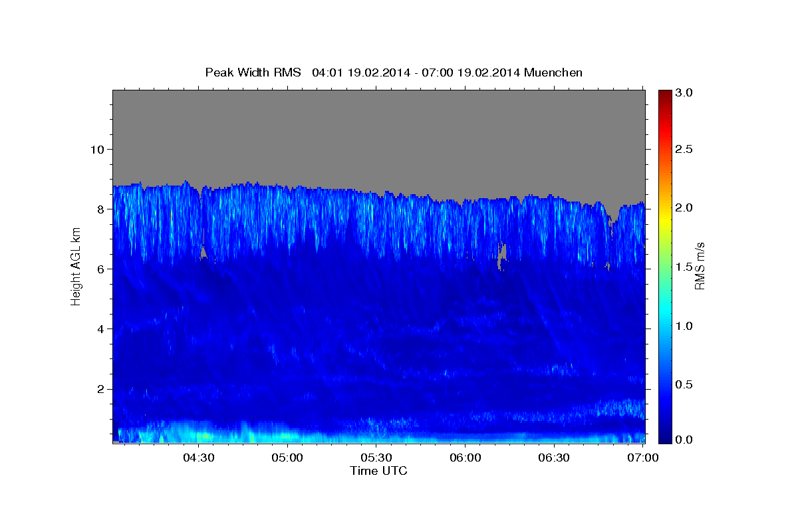Screen dimensions: 798x532
Task: Click the colorbar value 3.0
Action: pos(684,92)
